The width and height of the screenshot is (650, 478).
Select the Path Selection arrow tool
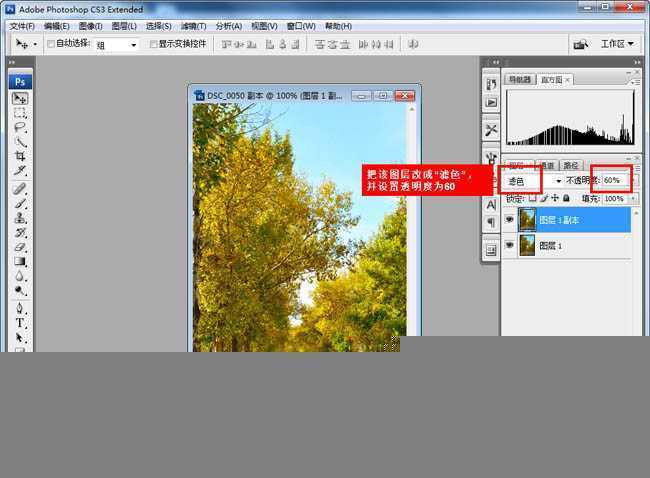coord(20,337)
